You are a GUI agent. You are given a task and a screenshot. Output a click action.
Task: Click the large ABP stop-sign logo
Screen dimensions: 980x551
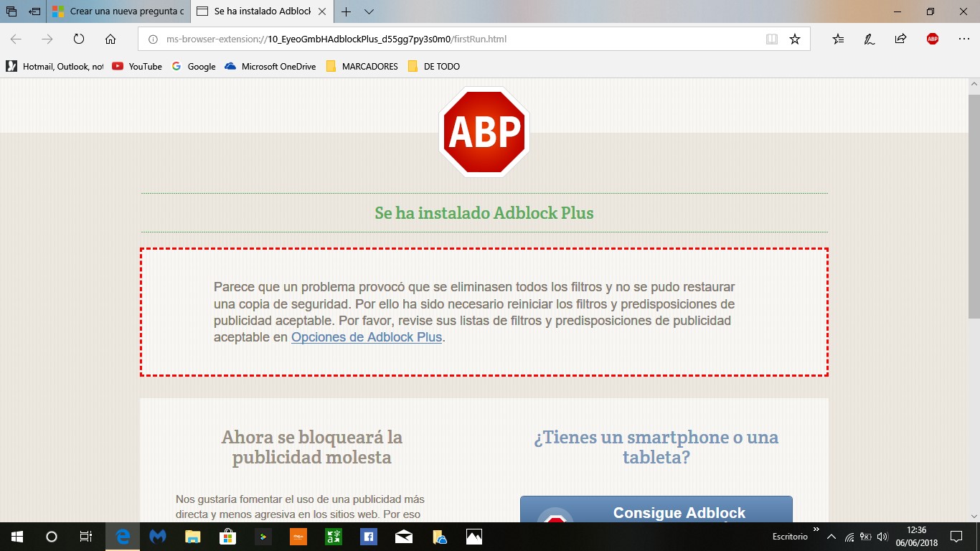pos(484,131)
